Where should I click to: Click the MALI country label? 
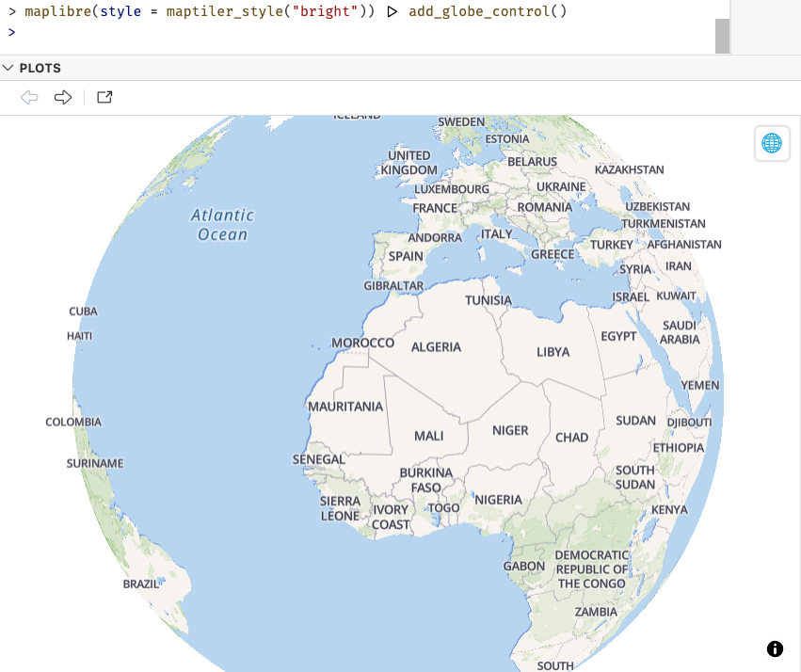[x=428, y=436]
